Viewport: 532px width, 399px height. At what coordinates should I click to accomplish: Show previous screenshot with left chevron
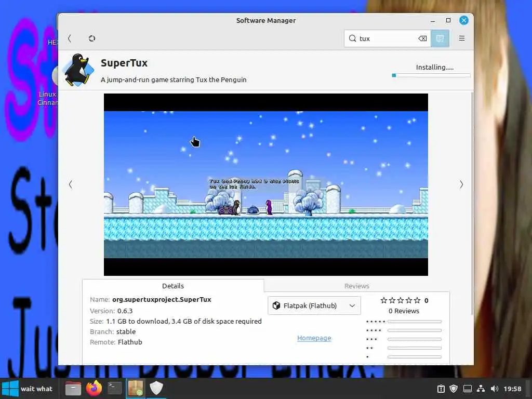pos(71,184)
